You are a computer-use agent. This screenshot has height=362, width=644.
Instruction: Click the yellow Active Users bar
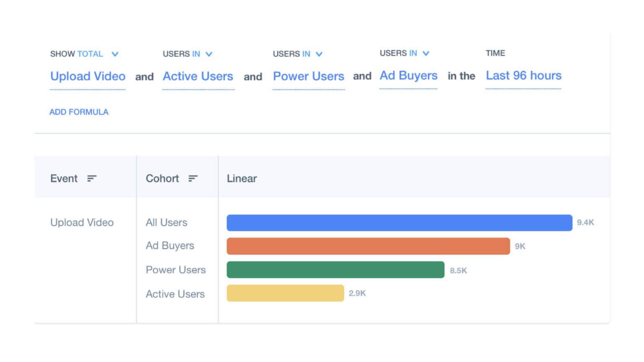(285, 293)
